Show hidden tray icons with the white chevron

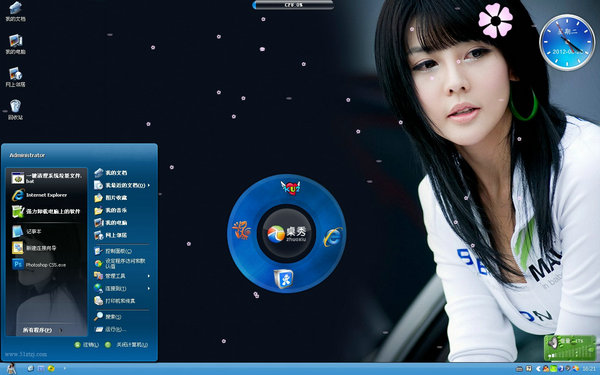click(x=538, y=369)
